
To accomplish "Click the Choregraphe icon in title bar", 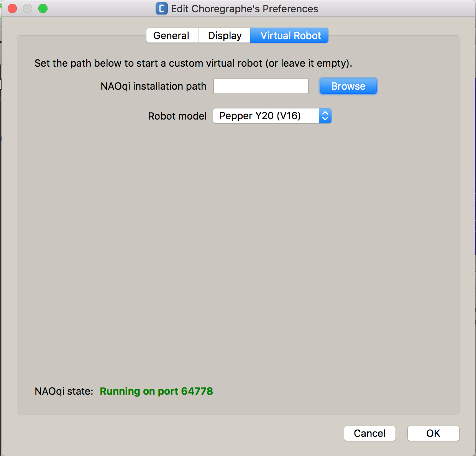I will [x=161, y=8].
